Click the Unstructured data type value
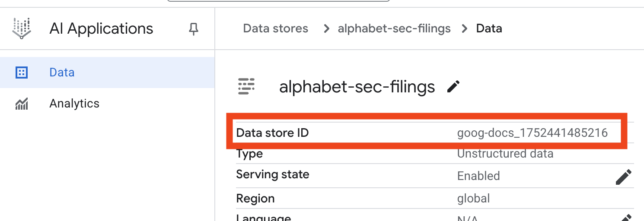The height and width of the screenshot is (221, 644). coord(505,154)
